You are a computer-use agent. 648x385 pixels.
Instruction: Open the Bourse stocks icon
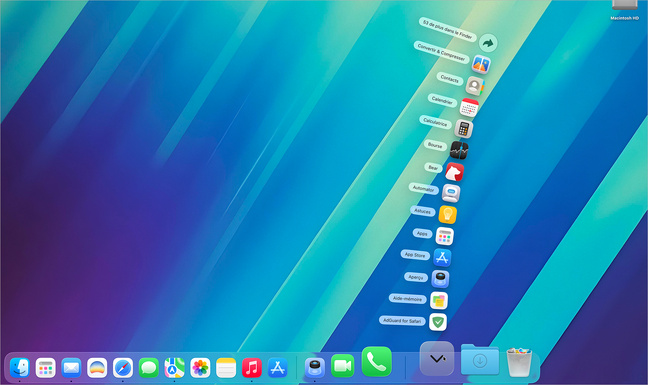459,150
